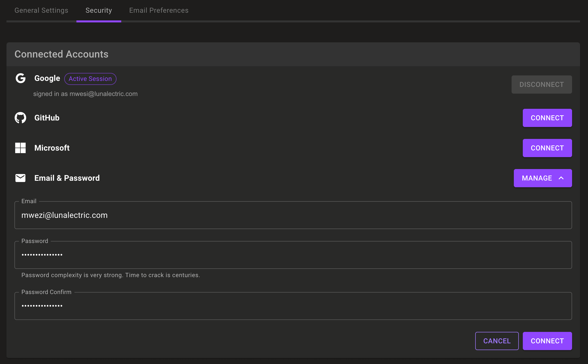Click the Google logo icon
The height and width of the screenshot is (364, 588).
point(20,78)
